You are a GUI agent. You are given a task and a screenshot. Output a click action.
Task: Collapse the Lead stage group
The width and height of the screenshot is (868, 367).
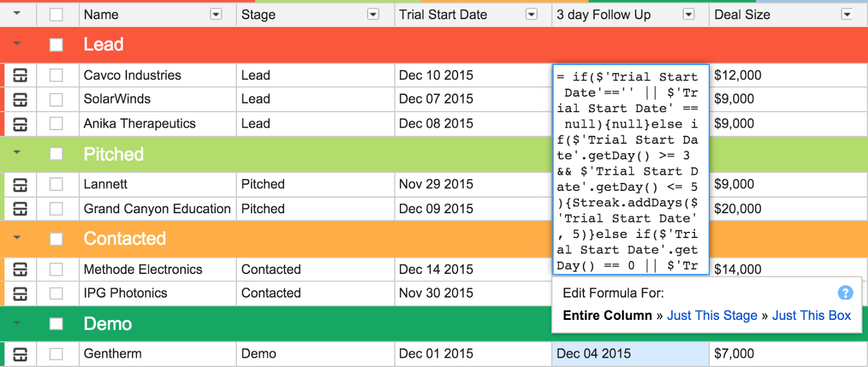(x=17, y=44)
